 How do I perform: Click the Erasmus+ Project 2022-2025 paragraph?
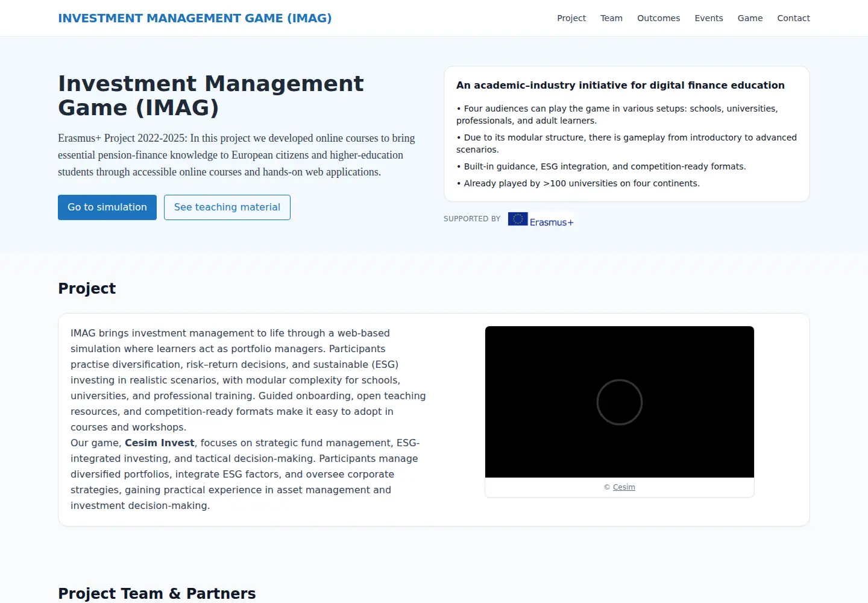[x=236, y=155]
